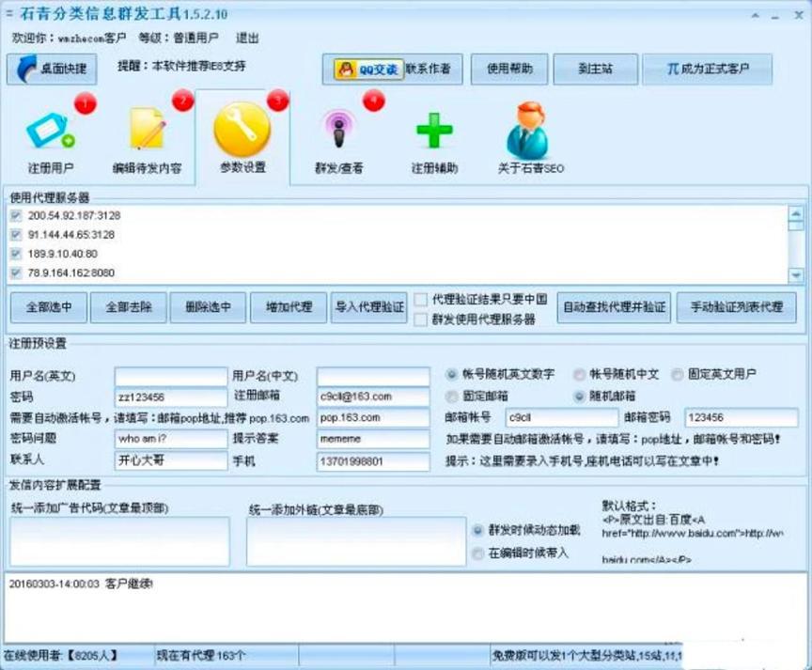Screen dimensions: 812x670
Task: Click log entry 20160303-14:00:03 客户继续
Action: tap(81, 584)
